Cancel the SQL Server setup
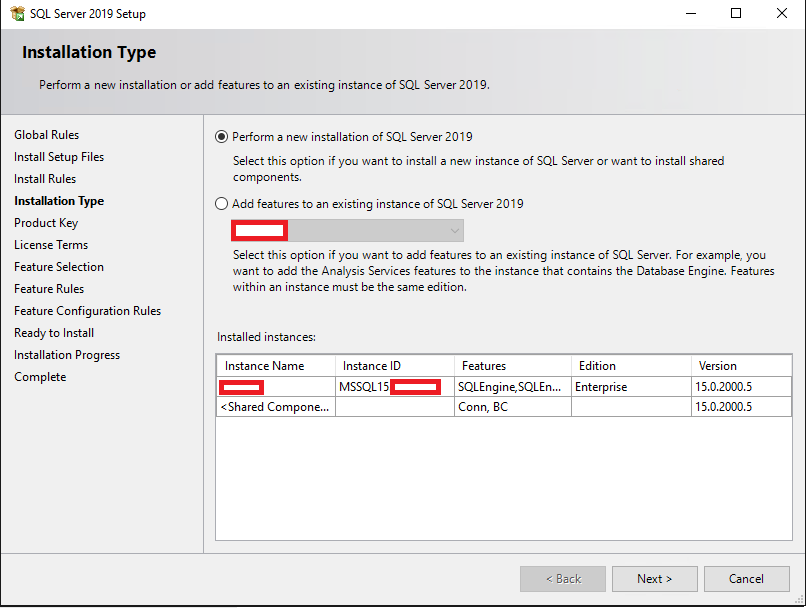 (x=746, y=578)
